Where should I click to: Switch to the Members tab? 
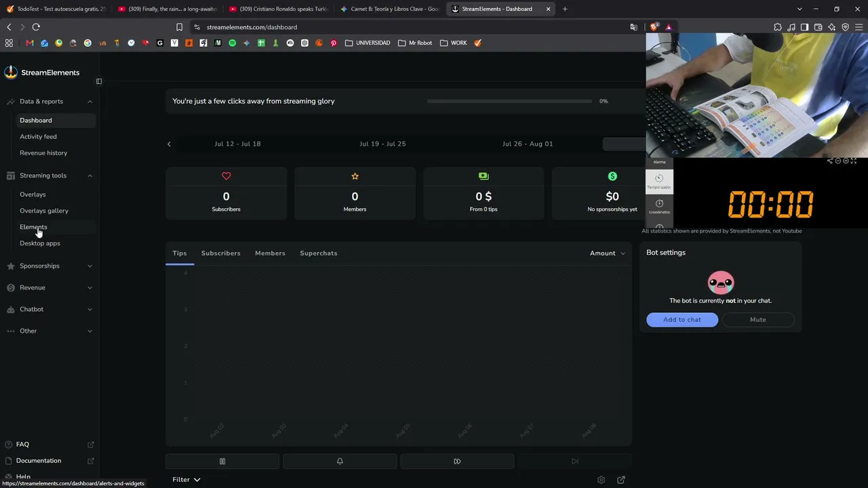click(270, 253)
